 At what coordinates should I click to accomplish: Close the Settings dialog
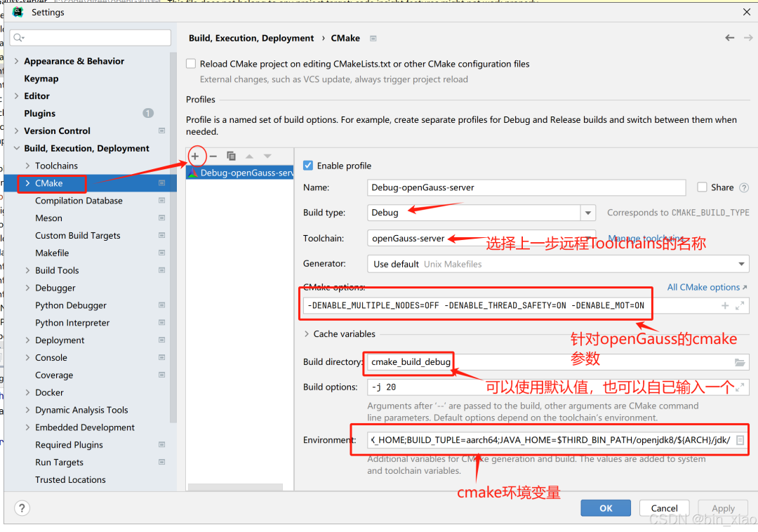(746, 12)
